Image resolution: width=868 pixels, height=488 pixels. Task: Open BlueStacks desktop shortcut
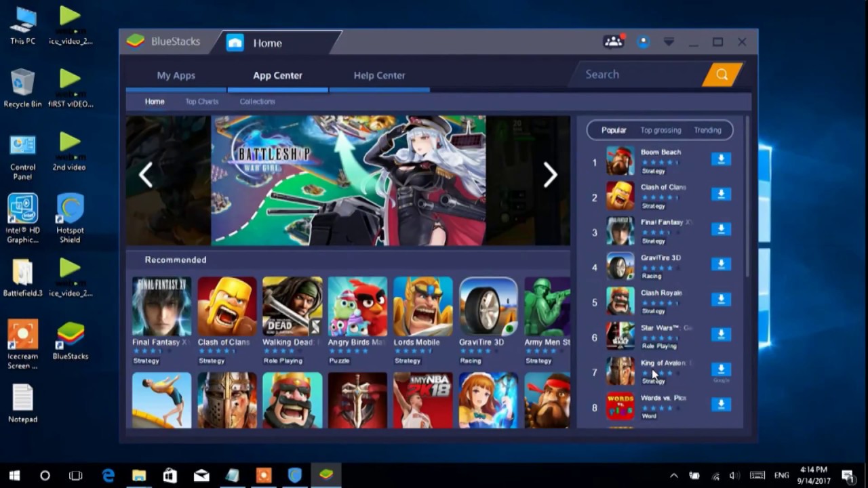click(70, 341)
